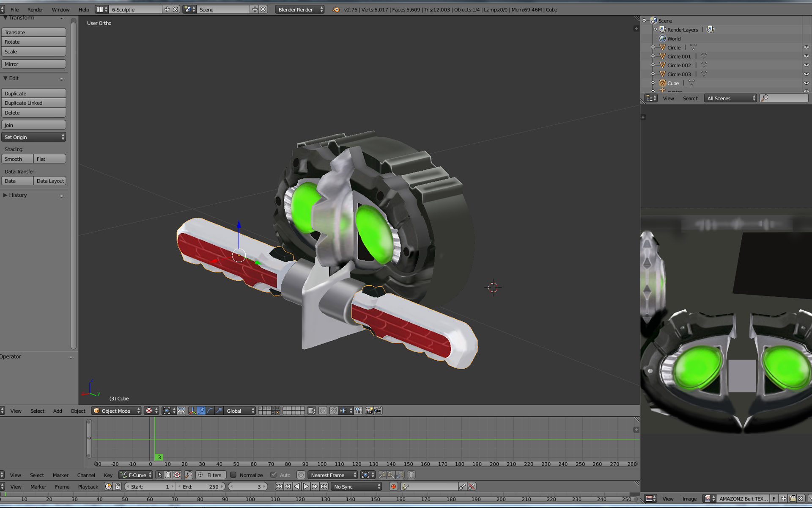This screenshot has width=812, height=508.
Task: Click the Translate button
Action: pos(34,32)
